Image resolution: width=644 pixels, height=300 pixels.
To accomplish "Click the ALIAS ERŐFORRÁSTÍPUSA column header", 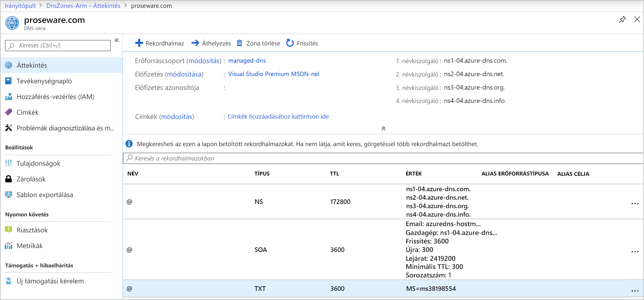I will pos(515,174).
